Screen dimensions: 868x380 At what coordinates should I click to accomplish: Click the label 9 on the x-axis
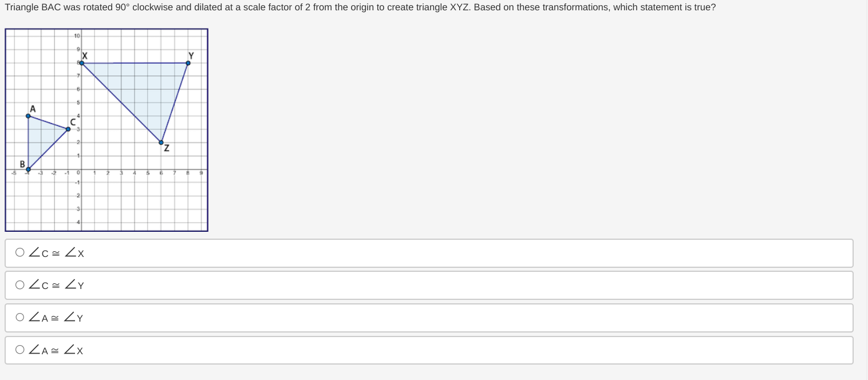202,172
